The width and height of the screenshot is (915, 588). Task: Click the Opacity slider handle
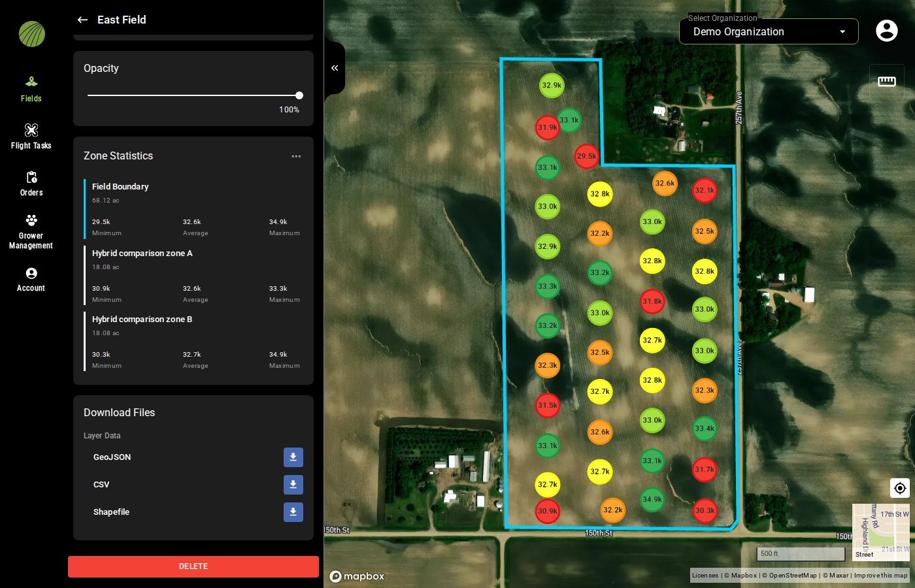pyautogui.click(x=299, y=95)
